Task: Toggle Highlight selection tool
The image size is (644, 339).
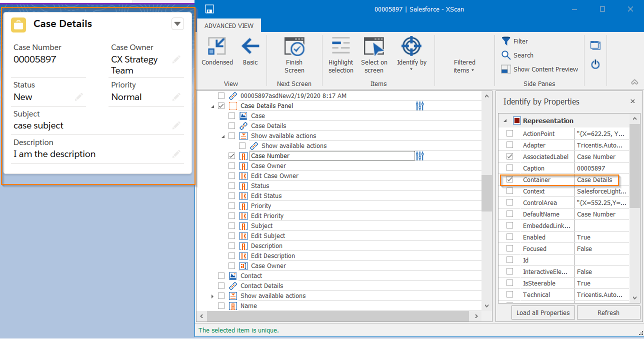Action: pos(340,47)
